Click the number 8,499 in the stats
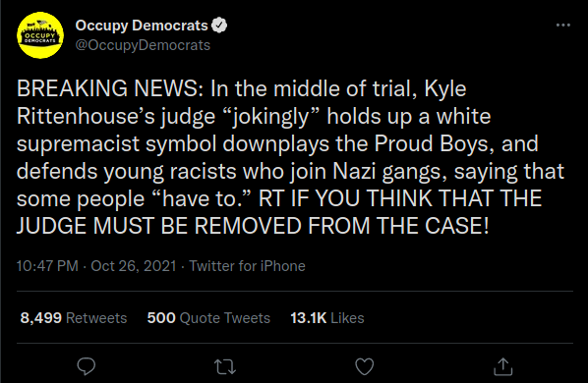 point(41,318)
